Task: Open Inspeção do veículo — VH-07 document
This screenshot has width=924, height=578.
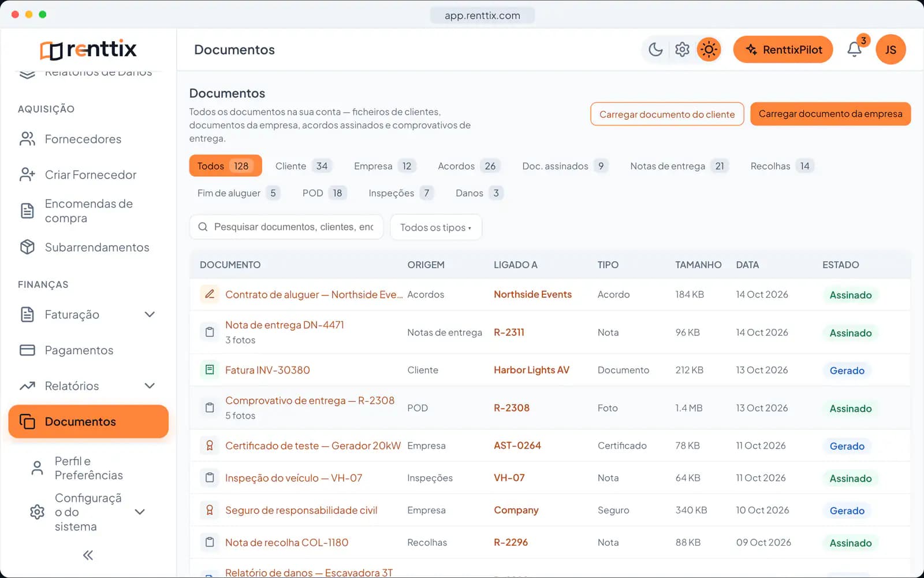Action: (x=293, y=478)
